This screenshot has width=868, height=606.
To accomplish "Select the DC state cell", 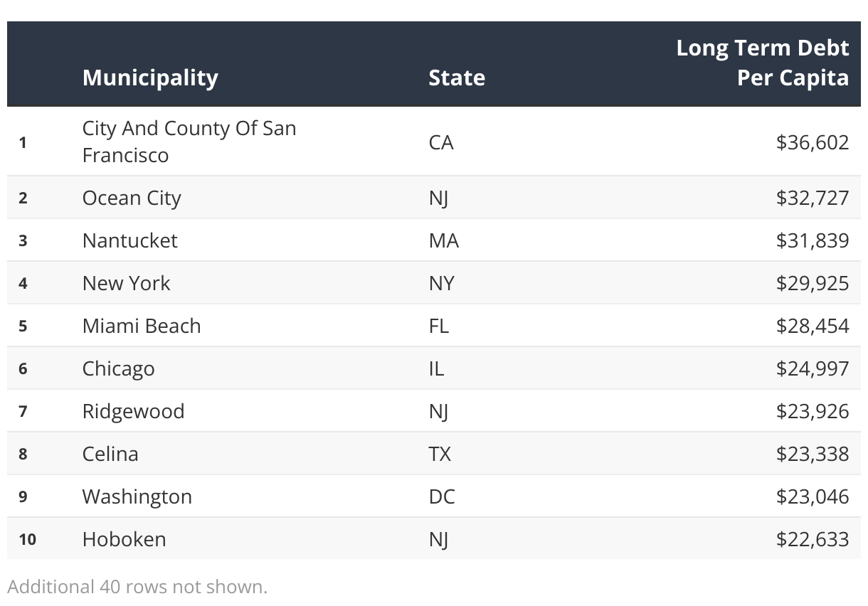I will coord(442,496).
